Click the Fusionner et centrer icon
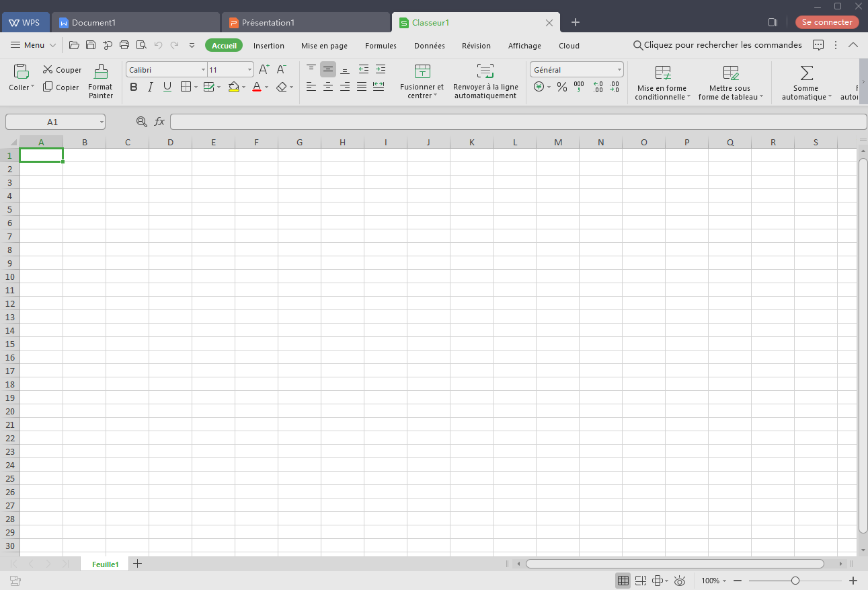Screen dimensions: 868x590 coord(422,71)
